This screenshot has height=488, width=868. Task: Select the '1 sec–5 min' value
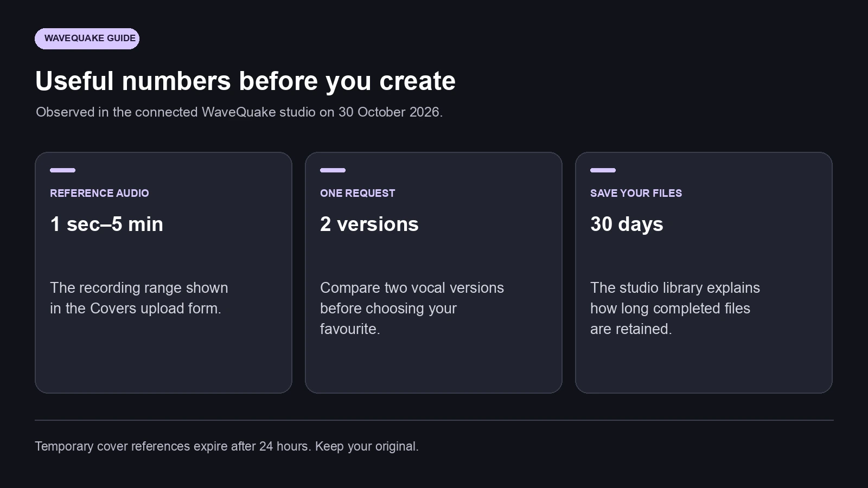tap(106, 224)
